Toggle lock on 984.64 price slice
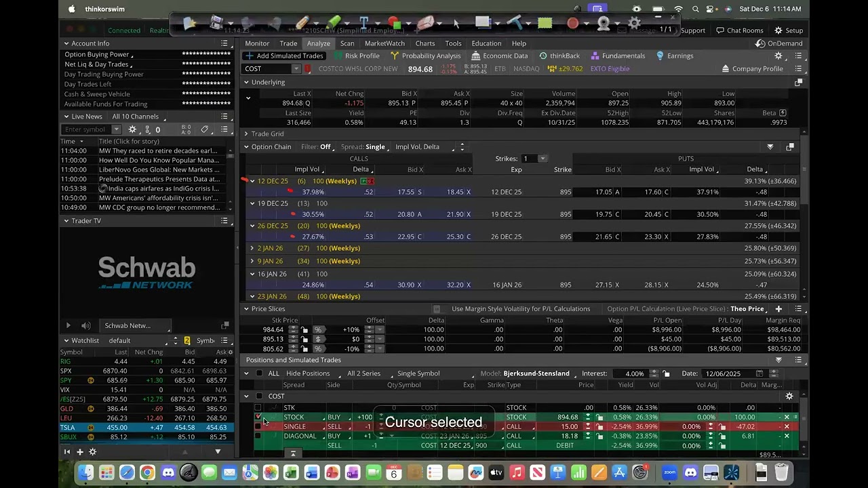Viewport: 868px width, 488px height. click(x=304, y=330)
